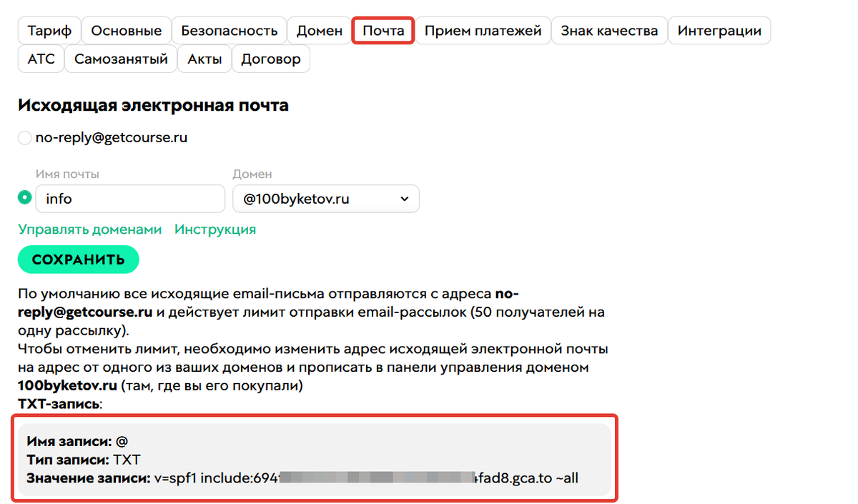Open the Самозанятый tab

121,59
